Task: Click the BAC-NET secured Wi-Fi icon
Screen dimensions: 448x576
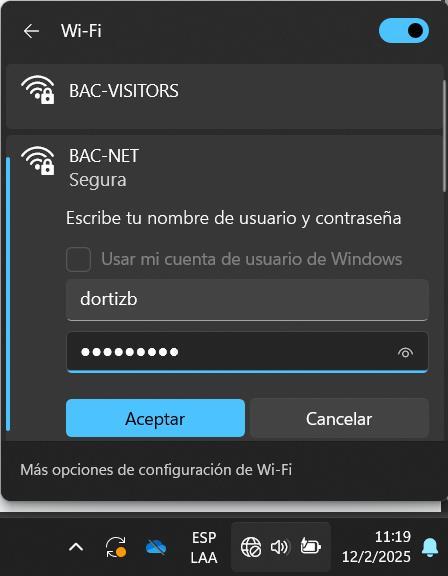Action: point(38,161)
